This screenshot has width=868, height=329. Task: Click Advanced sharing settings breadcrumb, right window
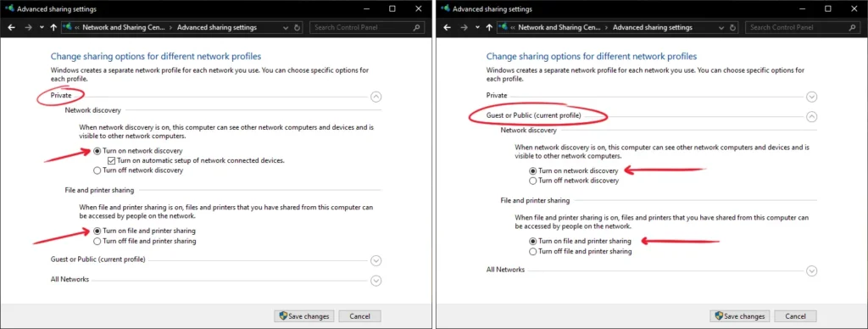653,28
